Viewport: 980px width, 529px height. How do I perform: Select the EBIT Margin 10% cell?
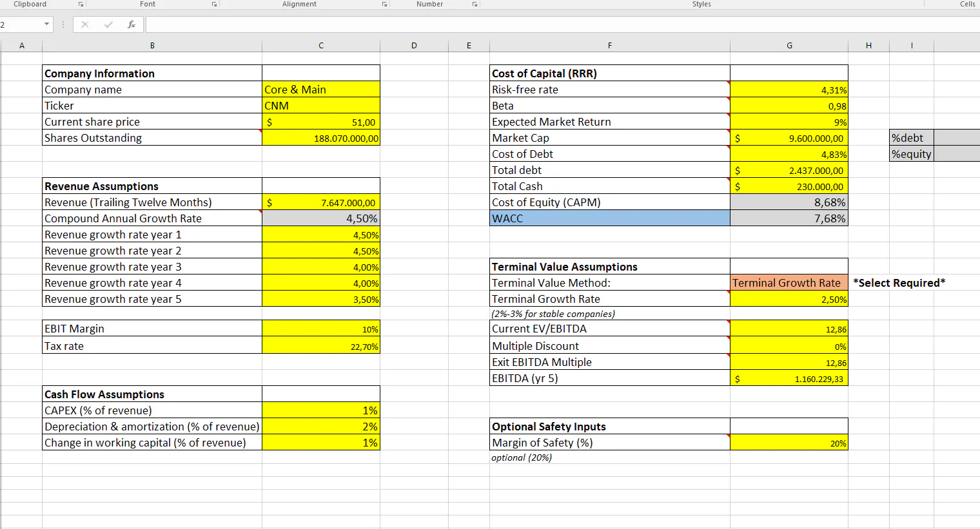(321, 329)
